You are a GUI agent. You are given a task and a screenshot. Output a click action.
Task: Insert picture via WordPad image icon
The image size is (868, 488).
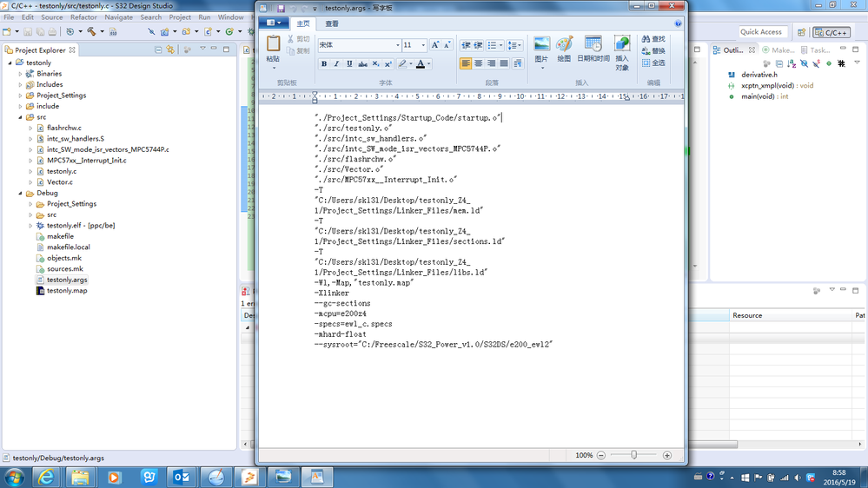(541, 44)
